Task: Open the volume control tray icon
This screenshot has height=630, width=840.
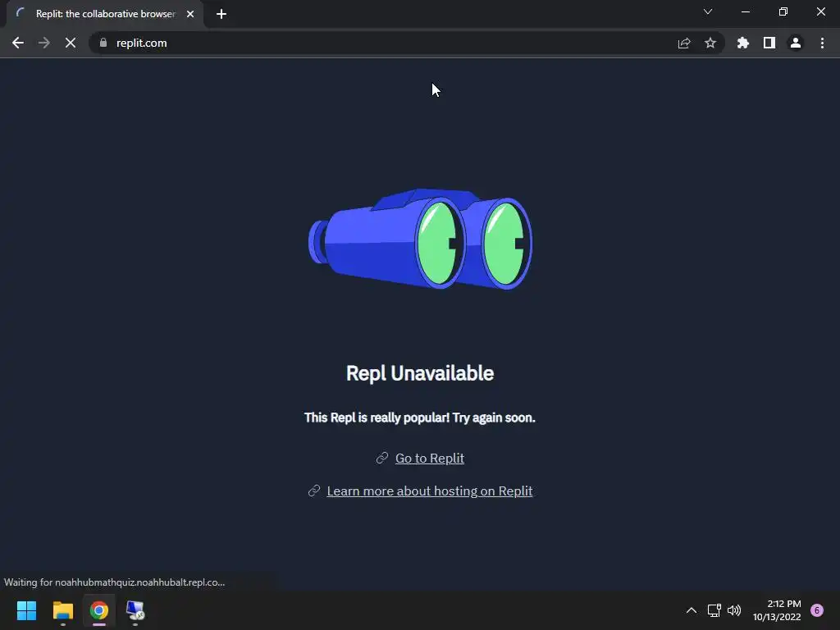Action: [x=734, y=610]
